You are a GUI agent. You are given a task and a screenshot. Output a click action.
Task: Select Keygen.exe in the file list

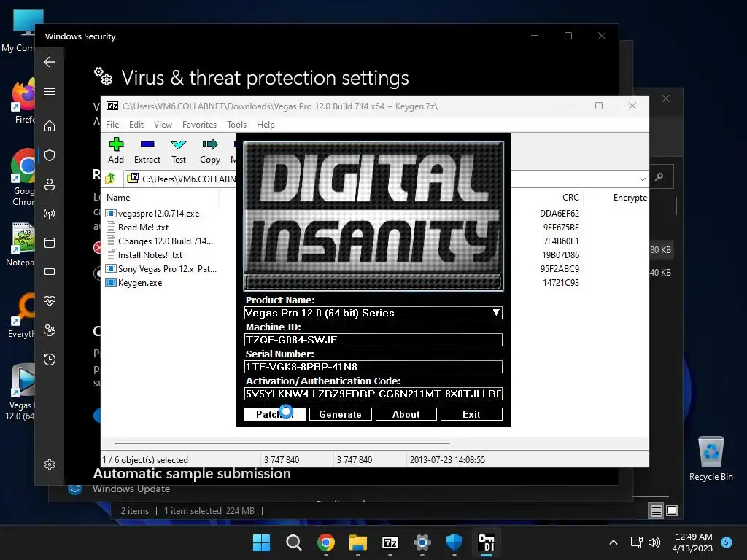point(140,282)
